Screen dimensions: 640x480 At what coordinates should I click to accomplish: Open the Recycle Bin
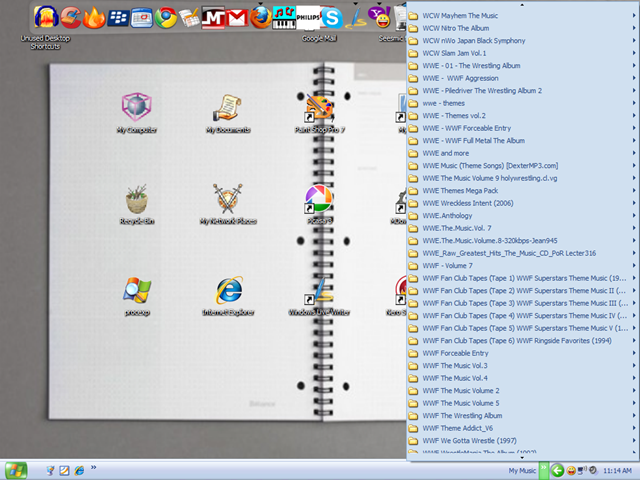click(x=136, y=204)
